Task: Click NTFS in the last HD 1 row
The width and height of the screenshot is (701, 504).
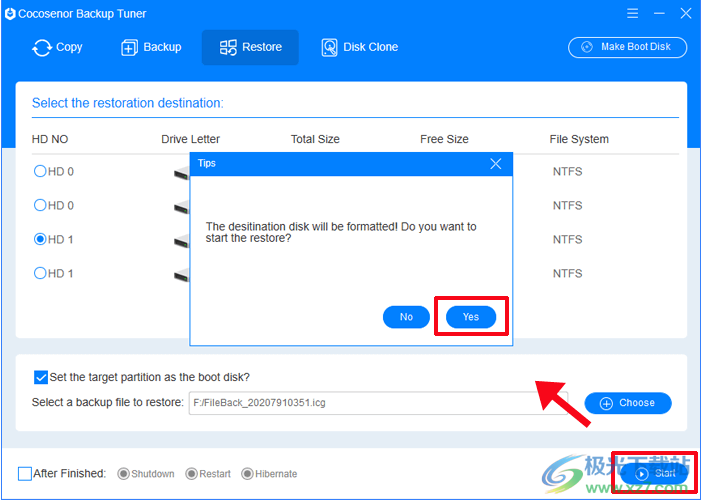Action: [567, 274]
